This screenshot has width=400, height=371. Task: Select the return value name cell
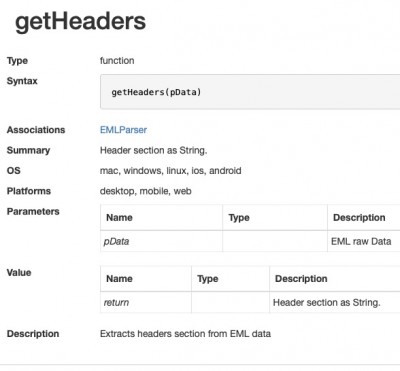tap(146, 302)
